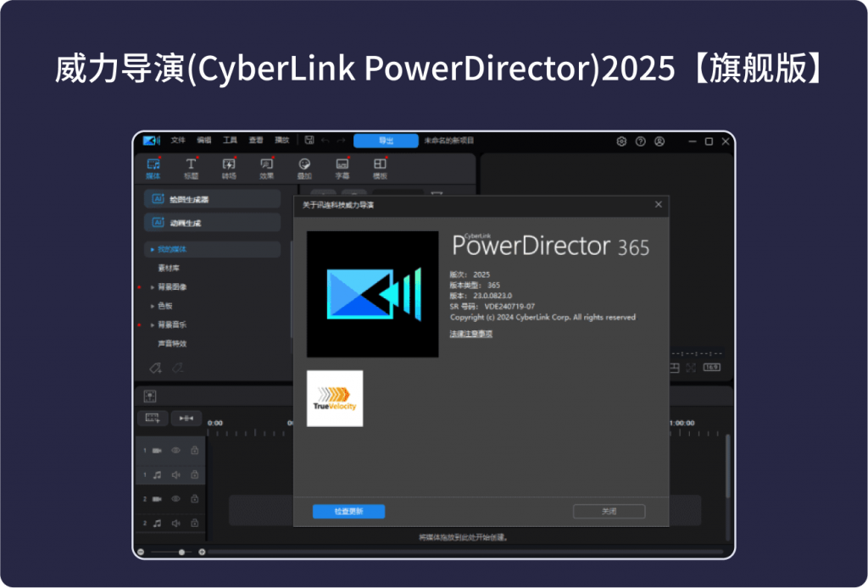This screenshot has height=588, width=868.
Task: Open the 文件 menu
Action: click(178, 141)
